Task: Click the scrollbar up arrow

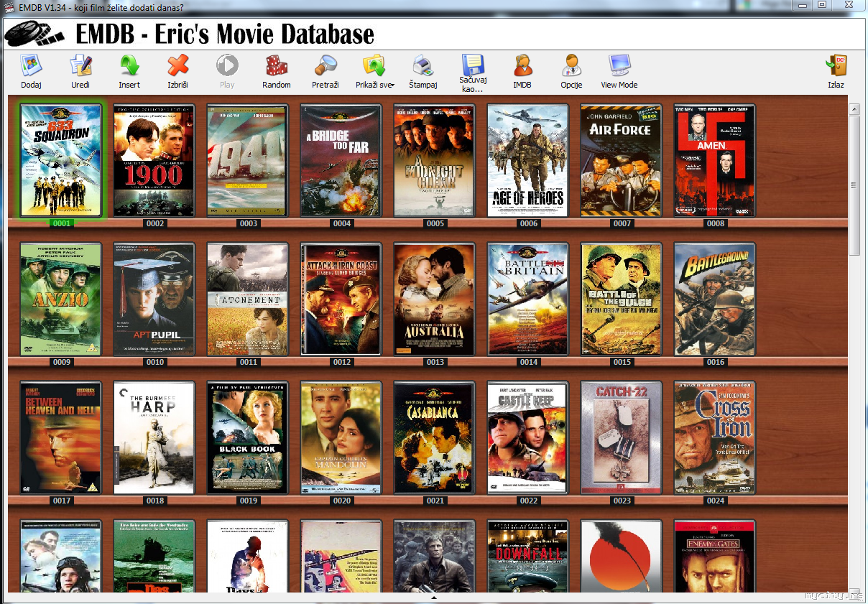Action: pos(854,109)
